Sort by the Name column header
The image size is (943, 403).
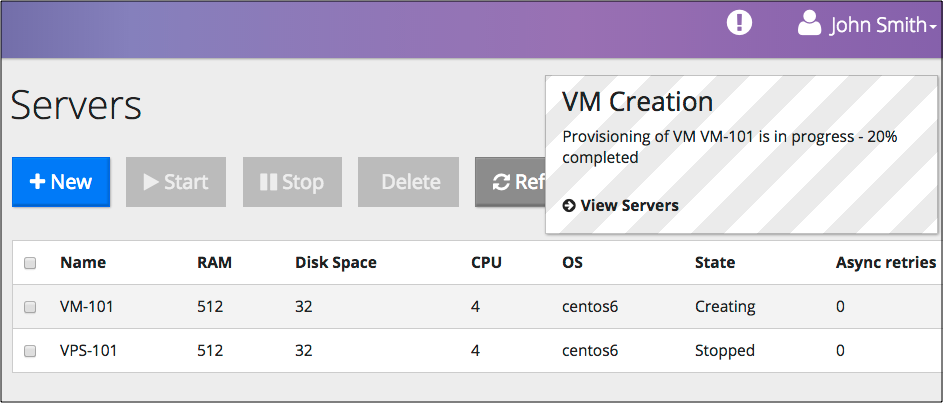pos(83,263)
